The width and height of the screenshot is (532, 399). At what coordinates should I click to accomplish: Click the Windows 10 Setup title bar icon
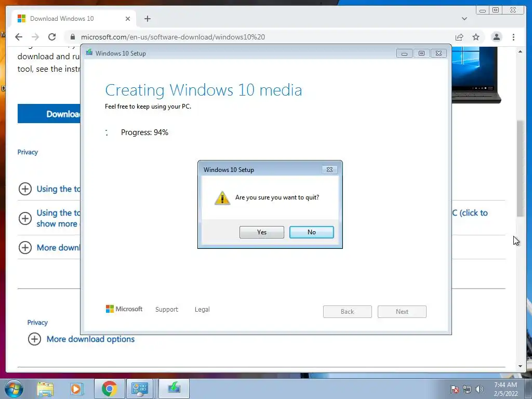(x=89, y=52)
